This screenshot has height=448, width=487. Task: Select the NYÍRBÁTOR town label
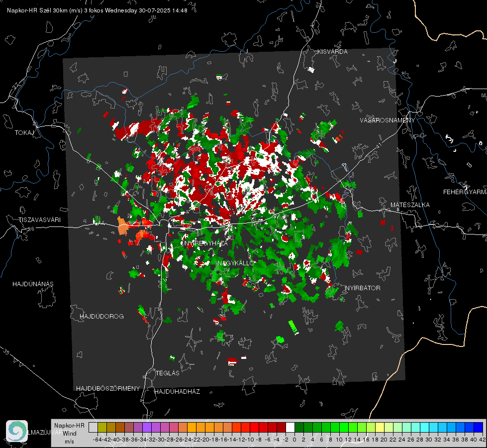click(363, 288)
